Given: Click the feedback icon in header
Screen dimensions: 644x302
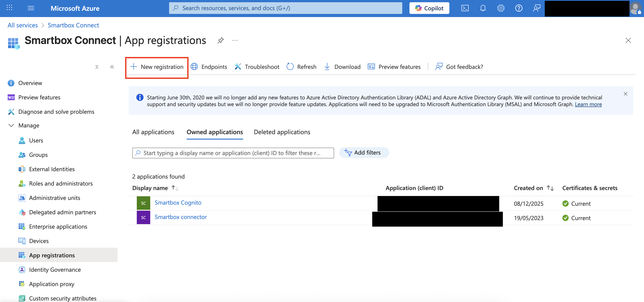Looking at the screenshot, I should 537,8.
